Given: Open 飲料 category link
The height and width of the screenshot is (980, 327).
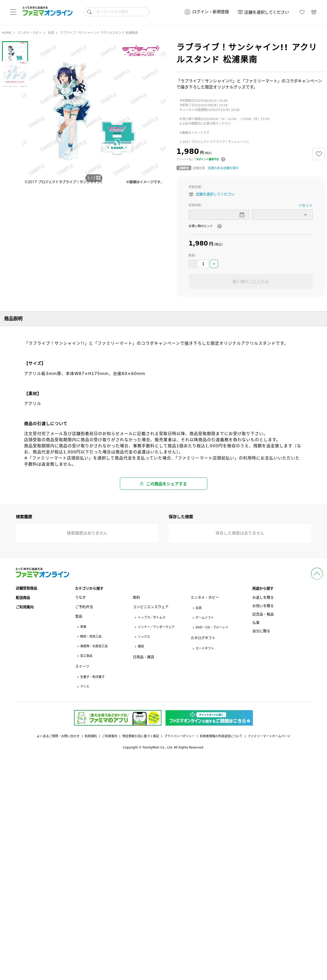Looking at the screenshot, I should (x=136, y=597).
